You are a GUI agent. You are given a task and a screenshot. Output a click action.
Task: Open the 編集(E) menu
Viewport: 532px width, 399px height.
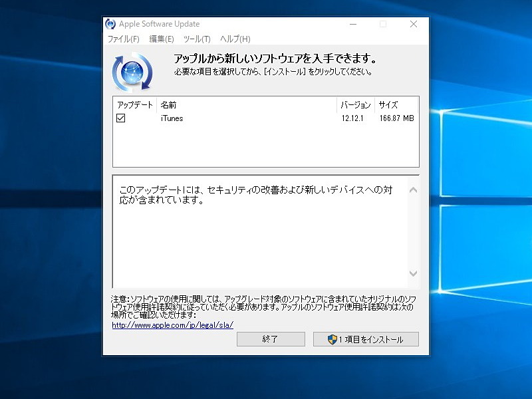point(162,39)
